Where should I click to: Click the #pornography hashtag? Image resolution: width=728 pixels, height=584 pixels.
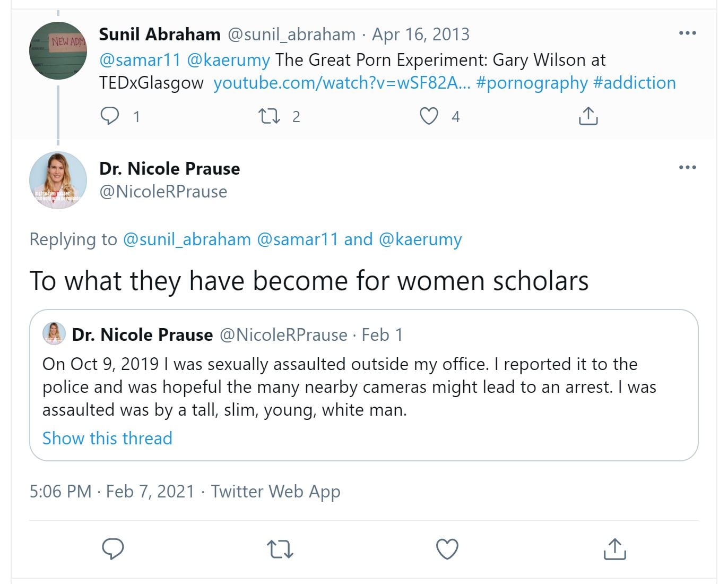(x=532, y=83)
